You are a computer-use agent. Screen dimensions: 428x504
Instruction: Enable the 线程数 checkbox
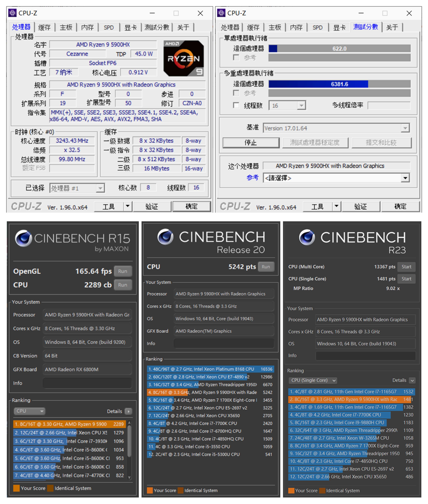pyautogui.click(x=236, y=105)
